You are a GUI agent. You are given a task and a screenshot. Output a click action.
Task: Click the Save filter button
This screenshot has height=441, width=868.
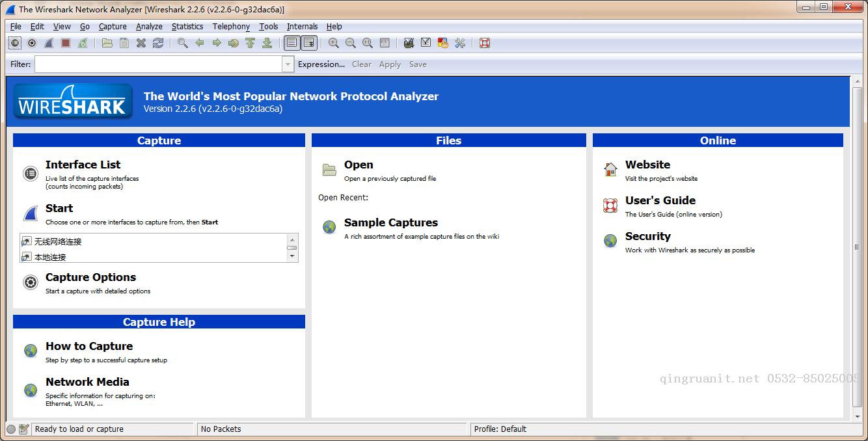[418, 64]
